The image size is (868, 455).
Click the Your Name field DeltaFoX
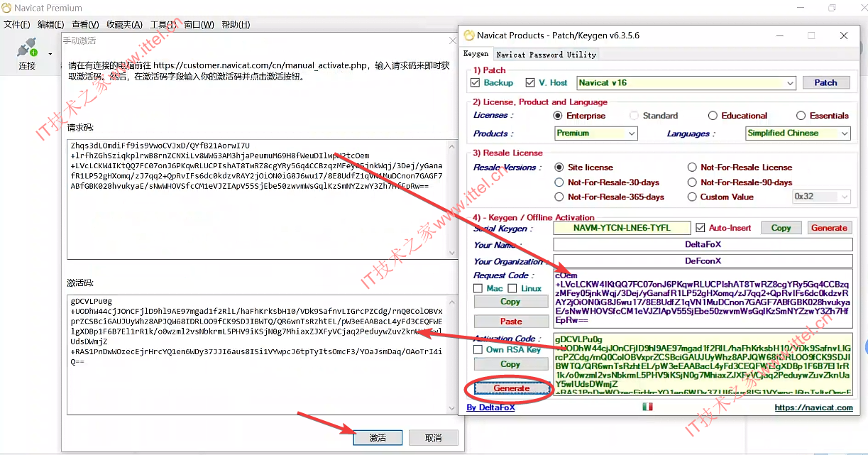(703, 244)
